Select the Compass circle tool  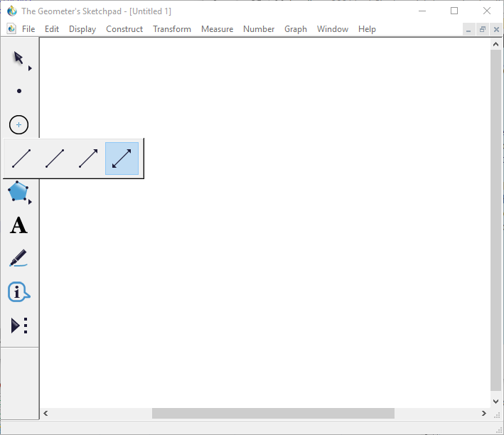[18, 124]
